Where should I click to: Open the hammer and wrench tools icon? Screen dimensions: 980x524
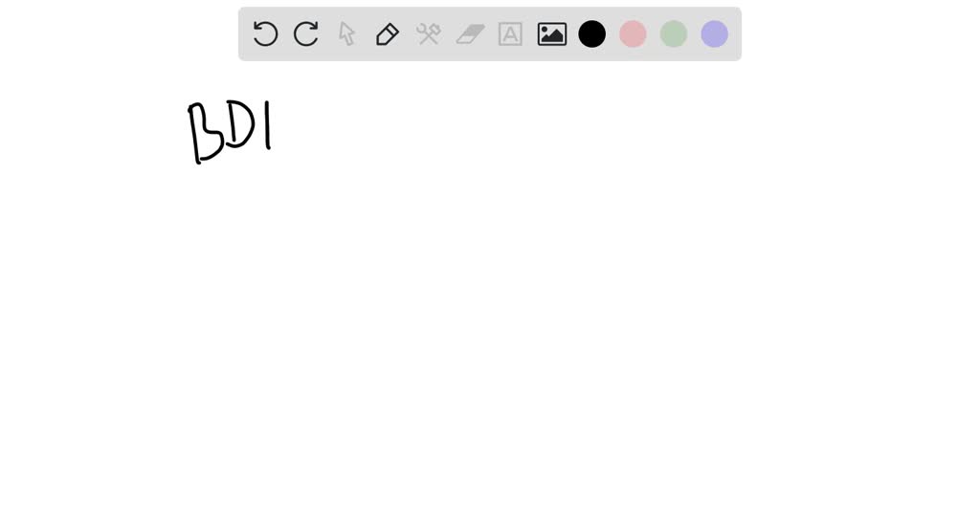pos(429,33)
